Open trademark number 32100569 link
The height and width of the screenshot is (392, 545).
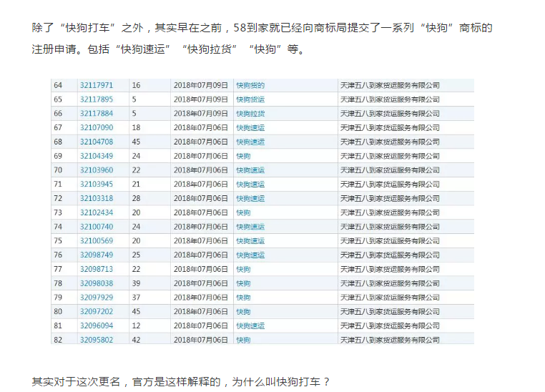pyautogui.click(x=97, y=241)
